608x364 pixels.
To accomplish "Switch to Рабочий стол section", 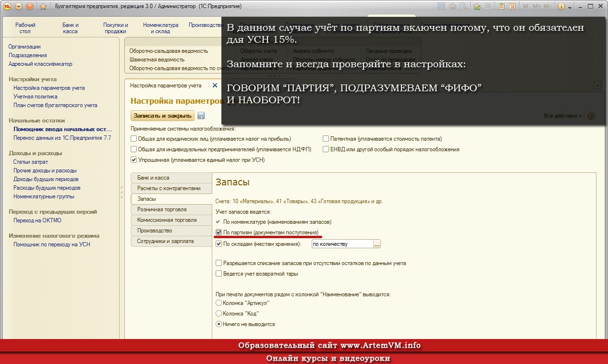I will (x=25, y=28).
